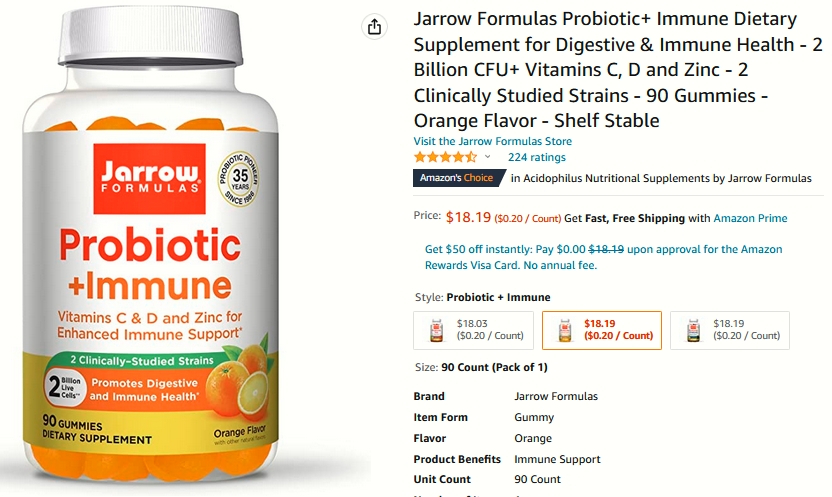Screen dimensions: 832x497
Task: Click the bottle thumbnail in the third style option
Action: 693,330
